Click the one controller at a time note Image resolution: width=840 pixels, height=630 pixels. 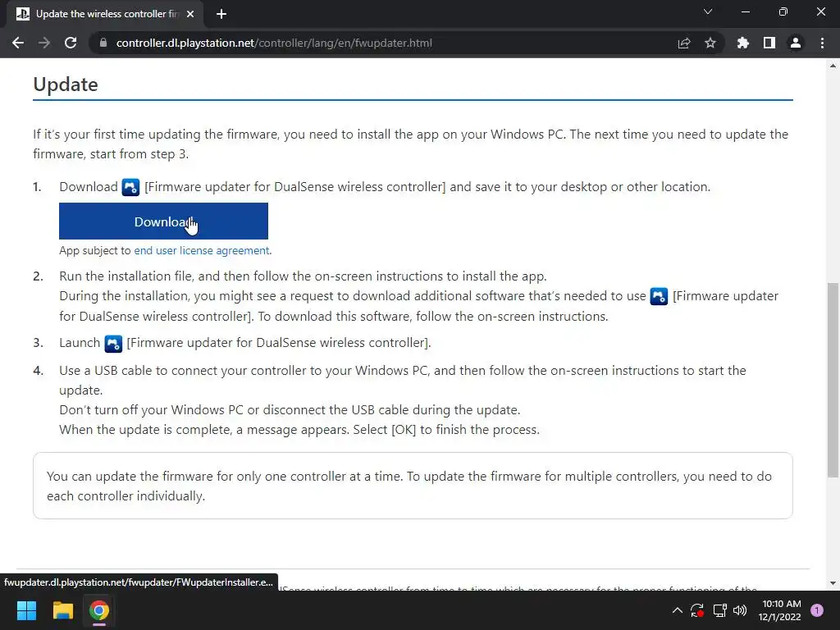tap(413, 486)
